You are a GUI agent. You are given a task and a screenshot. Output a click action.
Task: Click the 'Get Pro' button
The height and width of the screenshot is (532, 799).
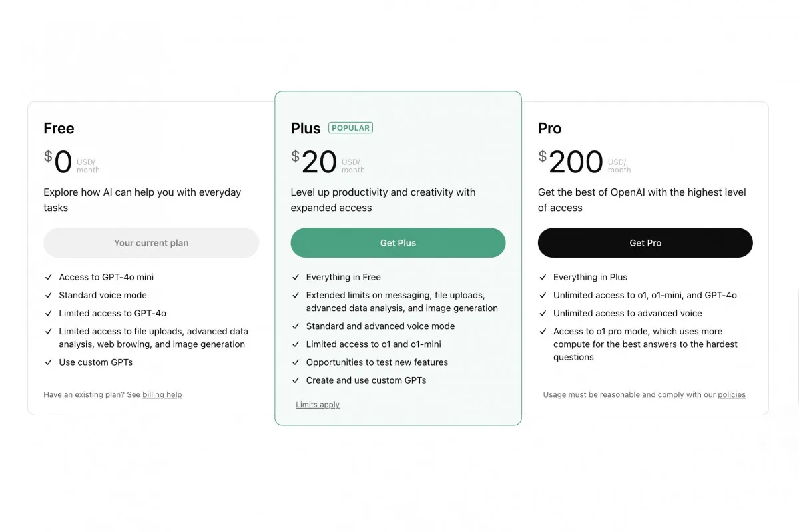(645, 242)
